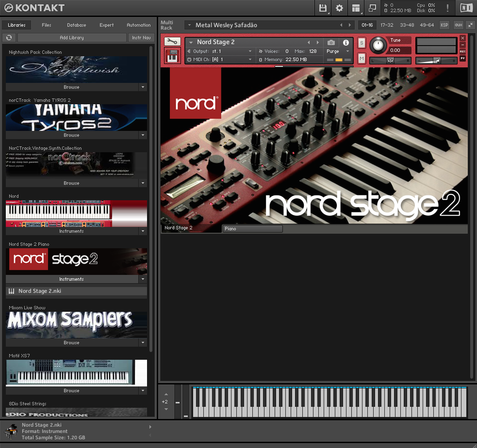Browse the NorCTrack Vintage Synth Collection

(x=72, y=183)
